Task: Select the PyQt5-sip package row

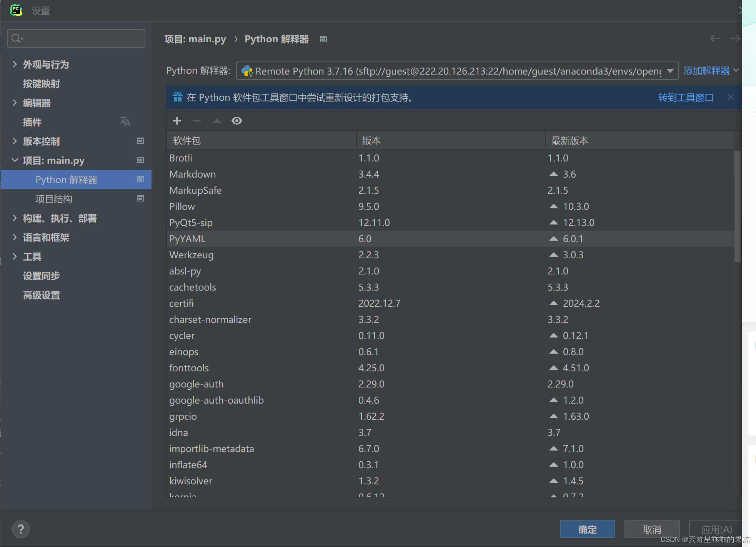Action: (450, 223)
